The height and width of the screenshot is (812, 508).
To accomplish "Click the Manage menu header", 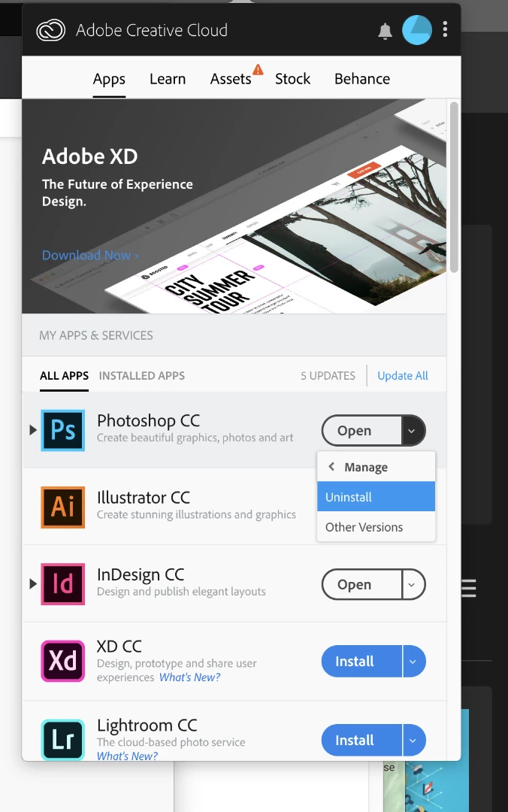I will pos(376,467).
